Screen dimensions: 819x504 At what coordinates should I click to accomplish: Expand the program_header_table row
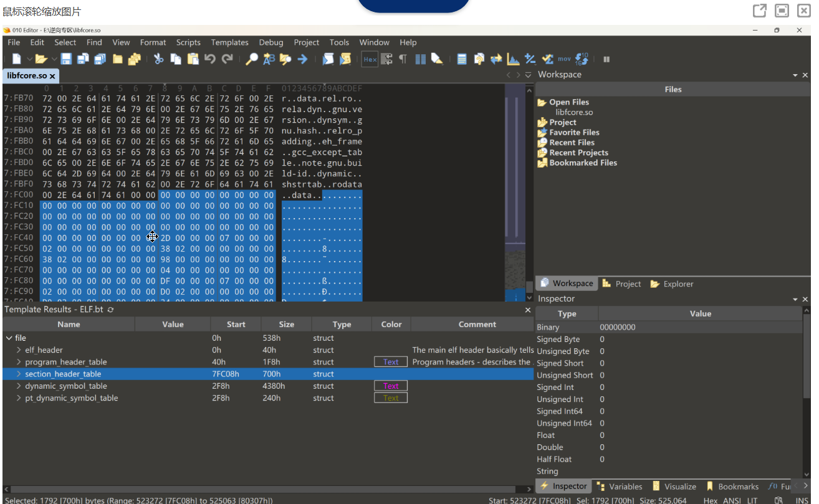tap(19, 362)
